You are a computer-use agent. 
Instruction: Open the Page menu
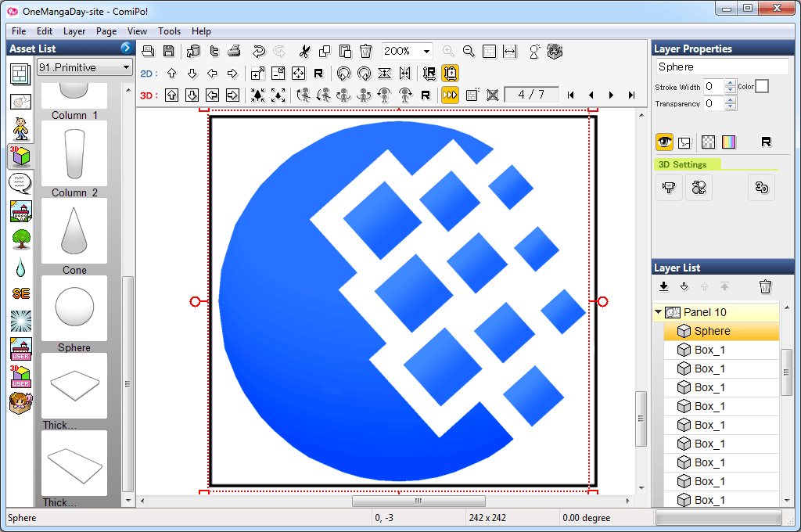point(106,31)
